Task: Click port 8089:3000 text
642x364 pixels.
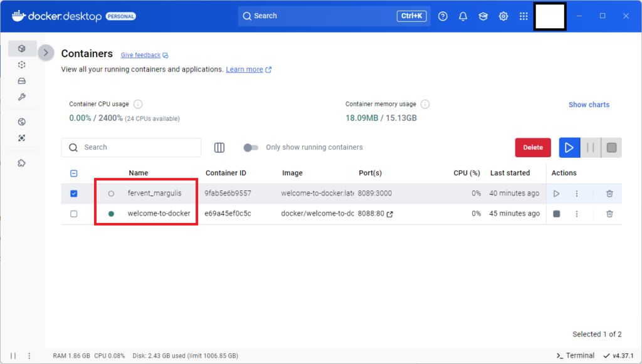Action: [375, 193]
